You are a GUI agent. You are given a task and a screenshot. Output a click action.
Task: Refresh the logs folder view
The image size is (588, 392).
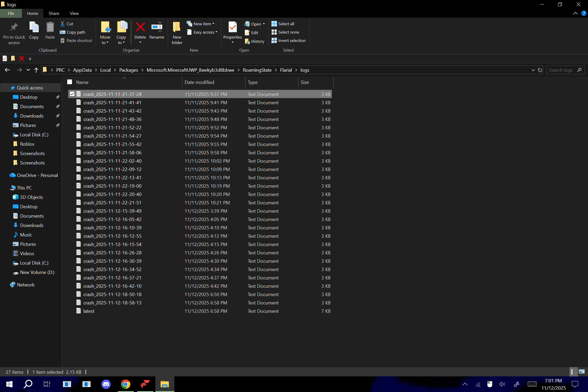(x=540, y=70)
